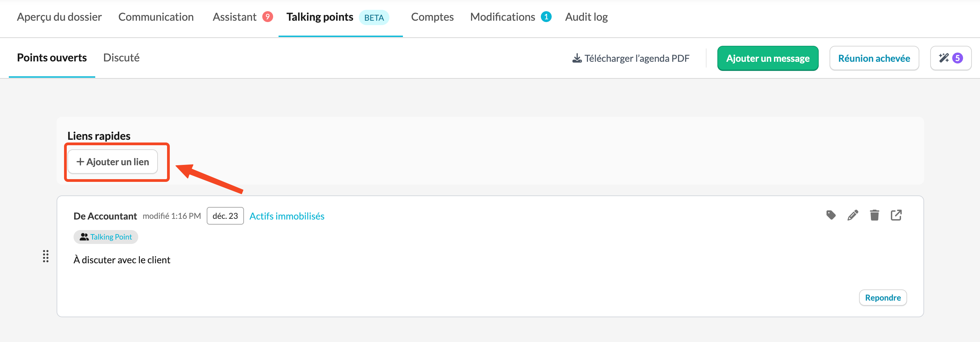This screenshot has height=342, width=980.
Task: Switch to the Communication tab
Action: point(156,17)
